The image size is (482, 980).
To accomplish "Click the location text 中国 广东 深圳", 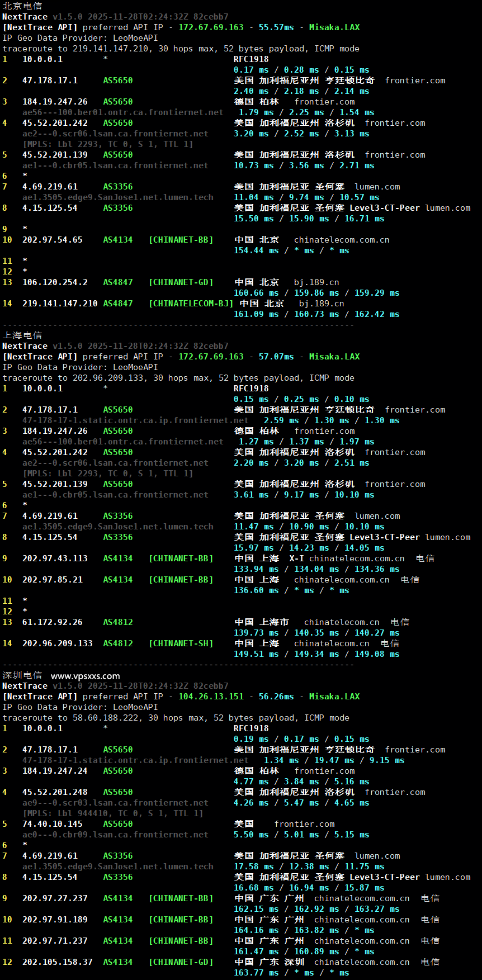I will [x=269, y=962].
